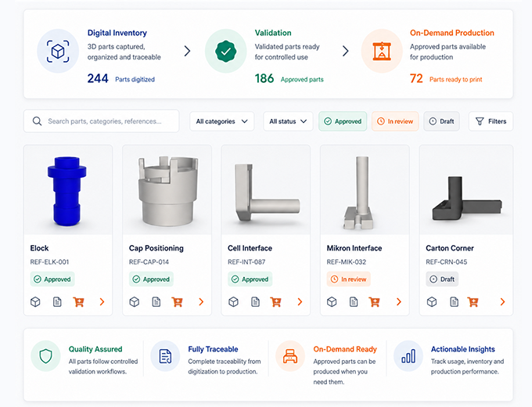Open document icon on Elock card
Viewport: 532px width, 407px height.
pos(57,302)
